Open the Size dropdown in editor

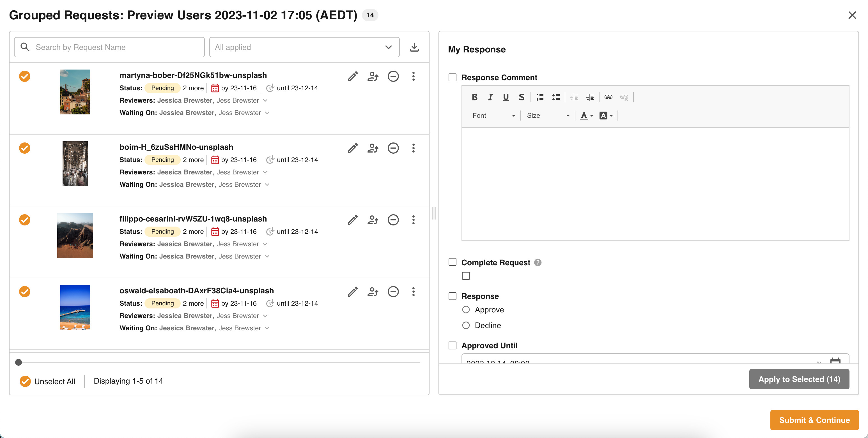pos(548,116)
